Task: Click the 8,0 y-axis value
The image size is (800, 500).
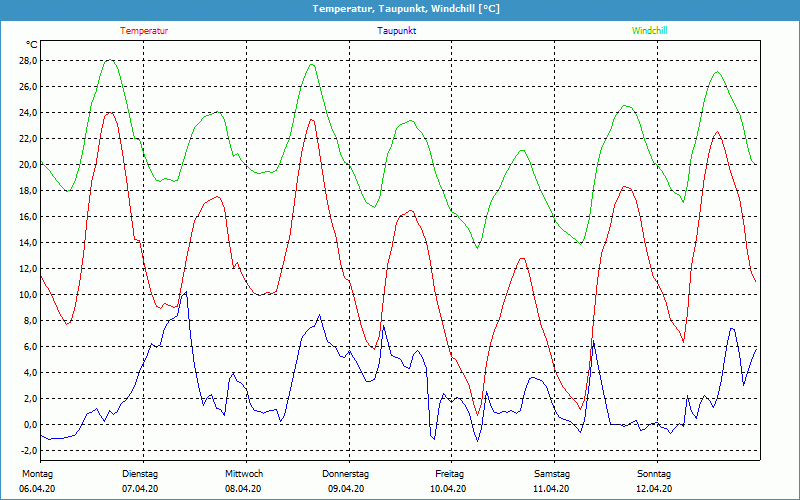Action: coord(29,321)
